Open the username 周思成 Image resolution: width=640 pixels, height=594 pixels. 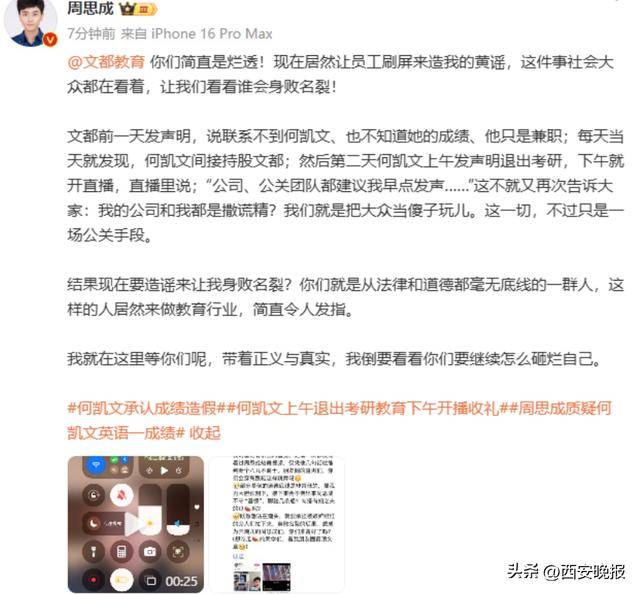coord(90,8)
